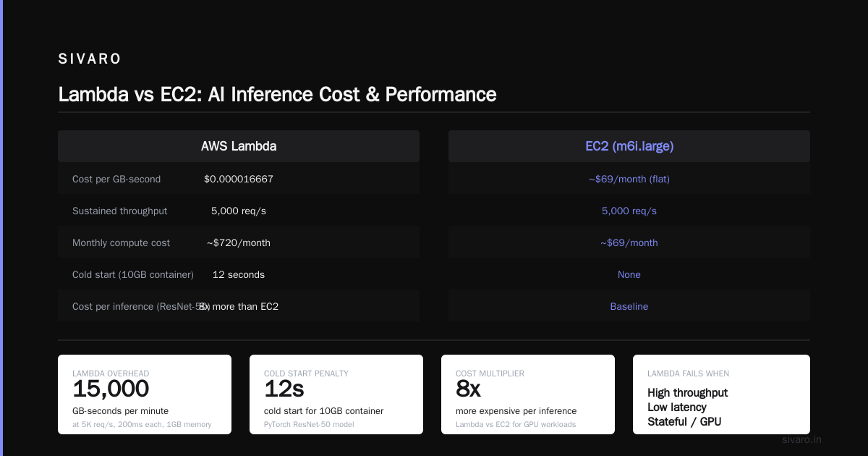Click the $0.000016667 value
The width and height of the screenshot is (868, 456).
coord(239,179)
